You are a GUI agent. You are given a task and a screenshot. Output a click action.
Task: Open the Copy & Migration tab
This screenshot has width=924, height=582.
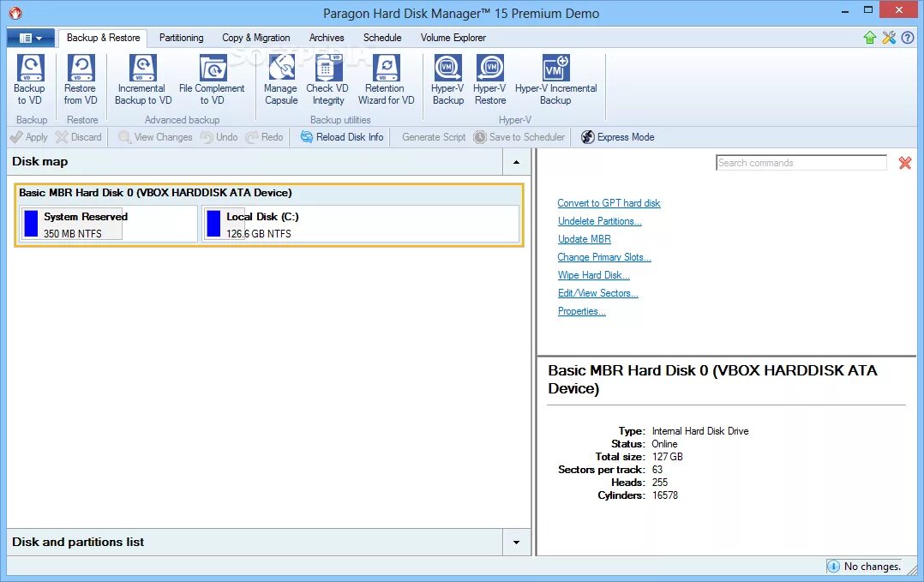255,38
